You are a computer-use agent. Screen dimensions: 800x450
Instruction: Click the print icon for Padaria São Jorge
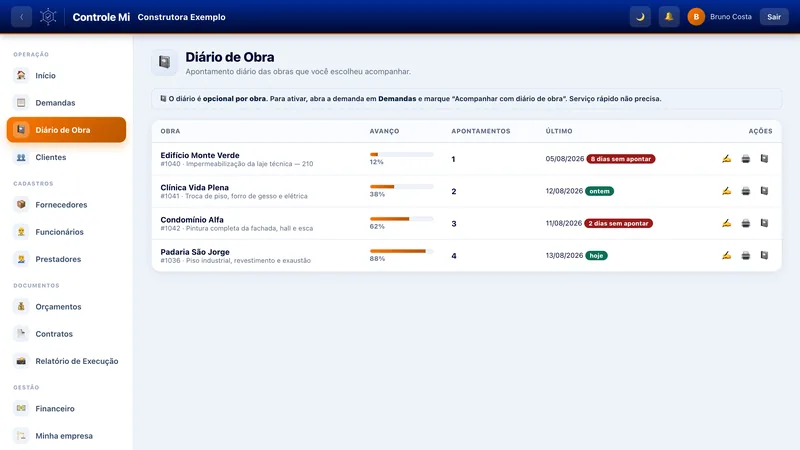pyautogui.click(x=745, y=255)
